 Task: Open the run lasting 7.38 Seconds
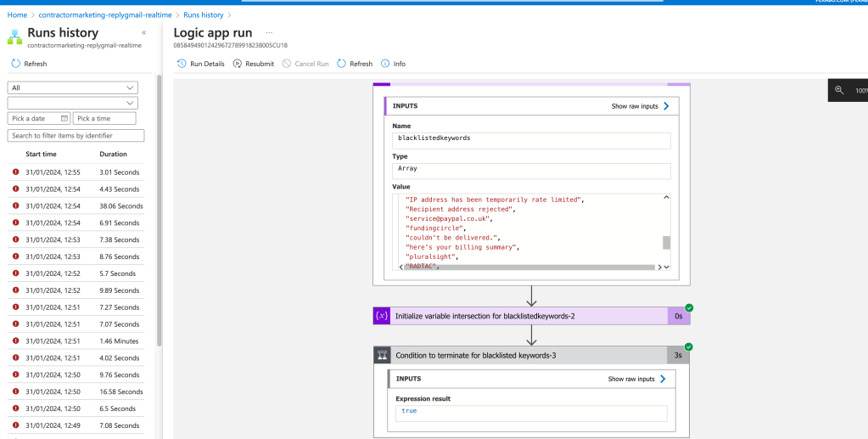tap(76, 240)
